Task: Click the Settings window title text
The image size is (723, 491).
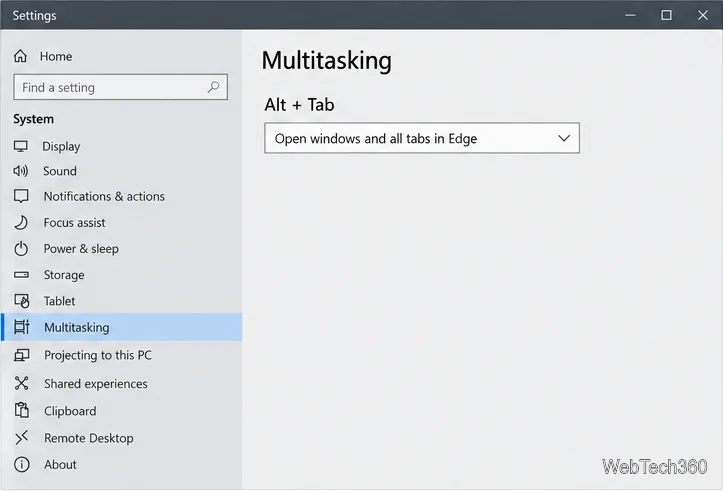Action: click(x=35, y=16)
